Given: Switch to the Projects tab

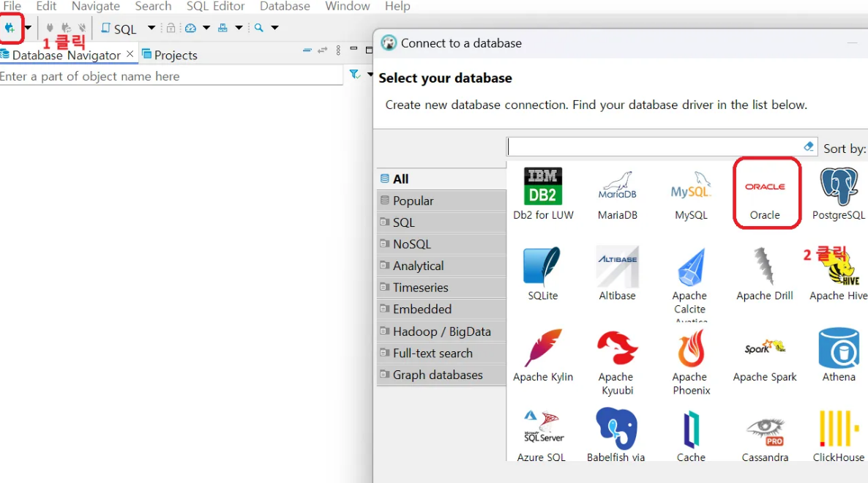Looking at the screenshot, I should pos(170,55).
